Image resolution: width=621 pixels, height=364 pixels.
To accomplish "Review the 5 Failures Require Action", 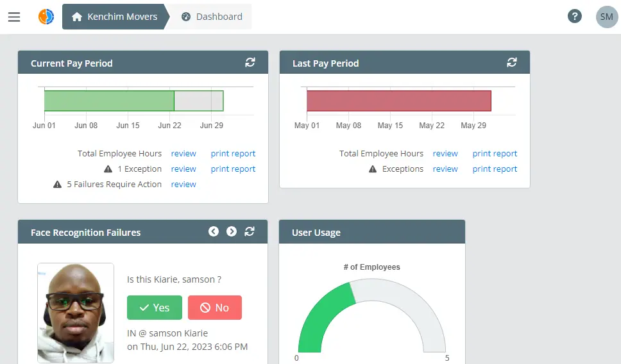I will 183,185.
